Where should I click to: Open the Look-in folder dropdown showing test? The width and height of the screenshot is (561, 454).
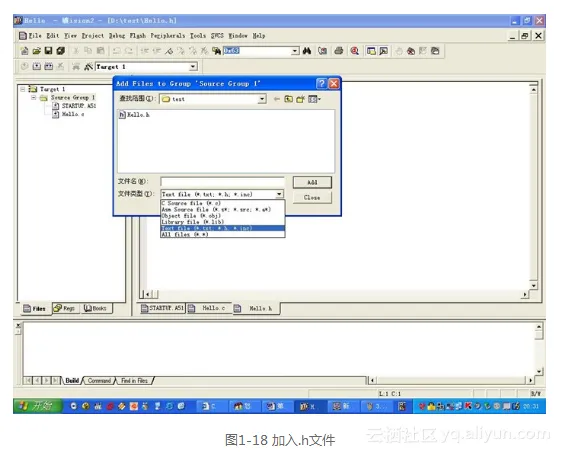pos(213,99)
